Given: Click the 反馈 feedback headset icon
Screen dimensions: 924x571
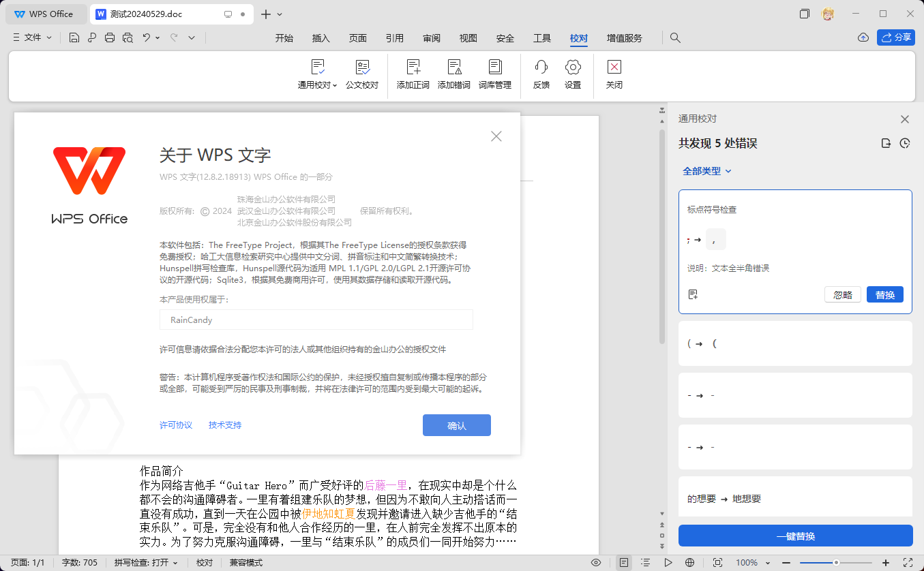Looking at the screenshot, I should [541, 74].
